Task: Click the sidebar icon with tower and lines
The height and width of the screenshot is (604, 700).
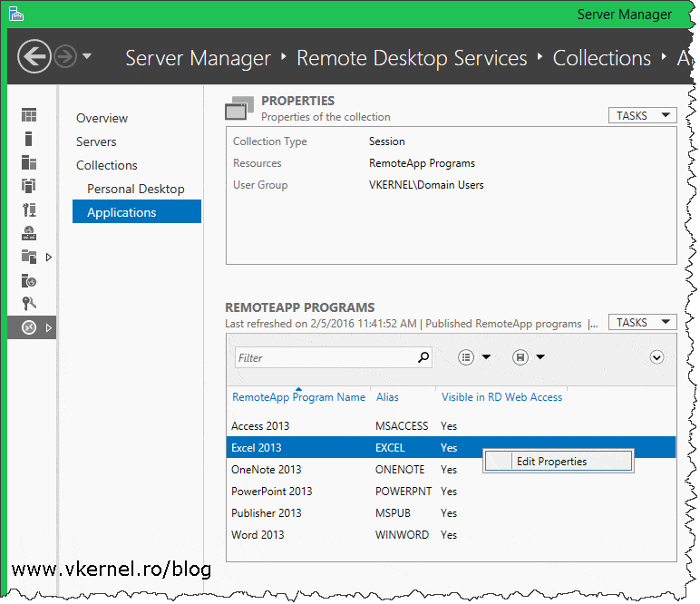Action: 29,209
